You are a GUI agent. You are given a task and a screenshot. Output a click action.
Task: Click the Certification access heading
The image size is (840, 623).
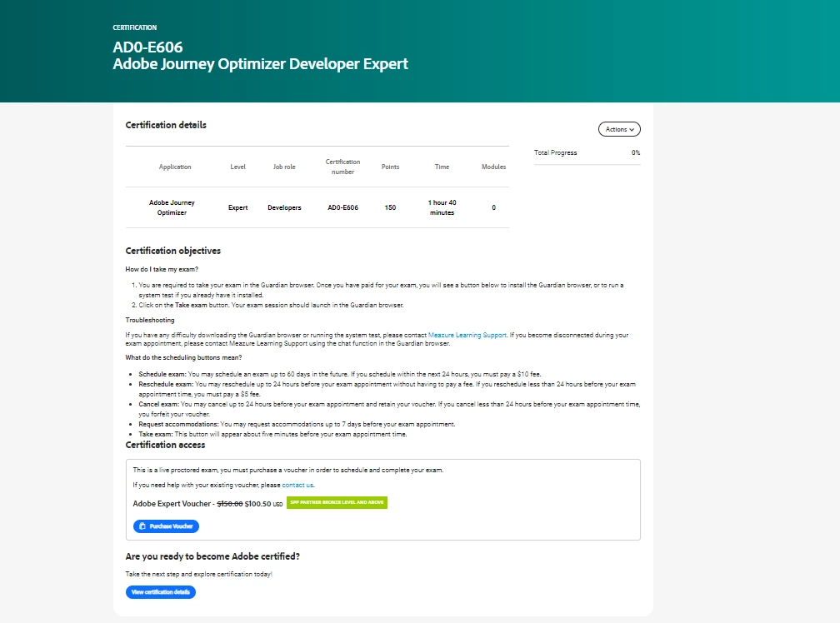pyautogui.click(x=165, y=445)
